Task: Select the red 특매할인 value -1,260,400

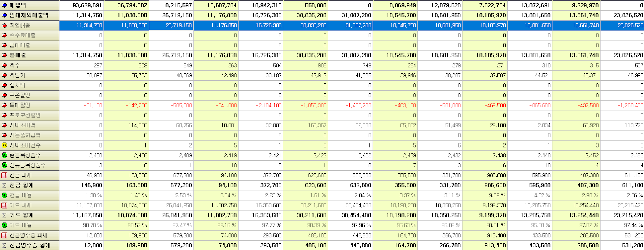Action: 623,105
